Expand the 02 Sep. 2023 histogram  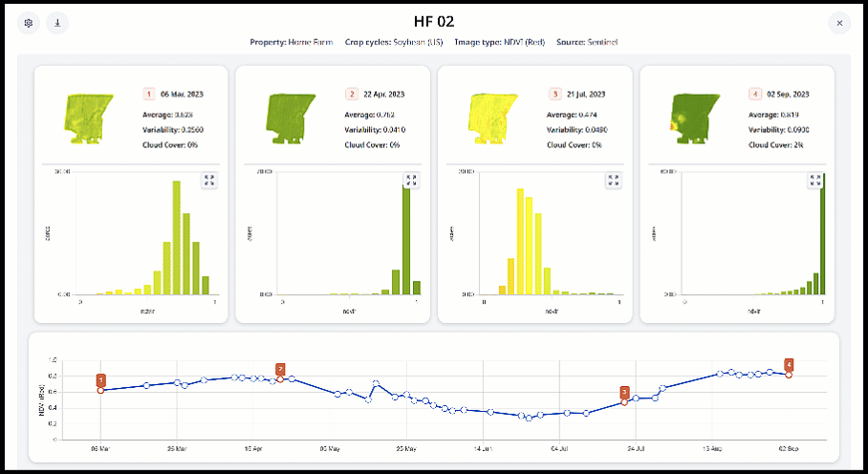pyautogui.click(x=814, y=180)
